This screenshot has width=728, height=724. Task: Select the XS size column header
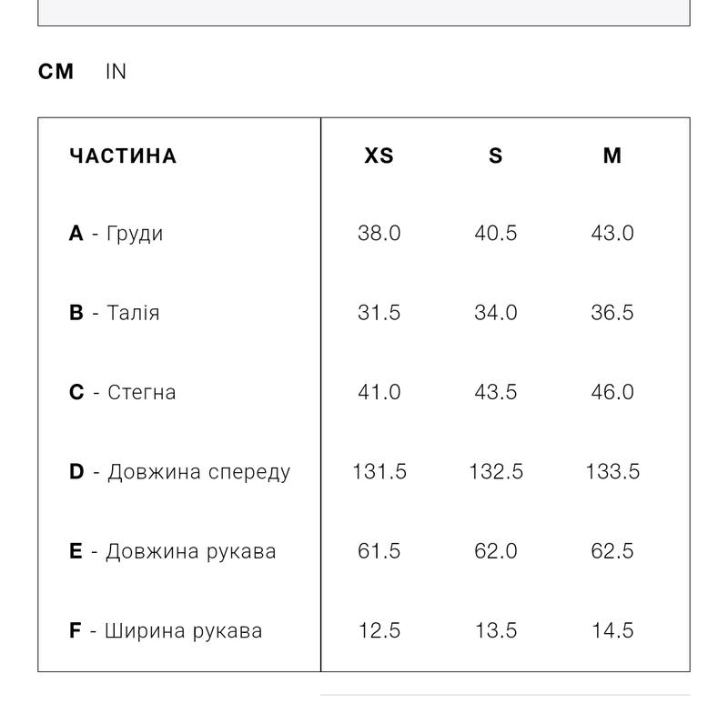tap(379, 156)
